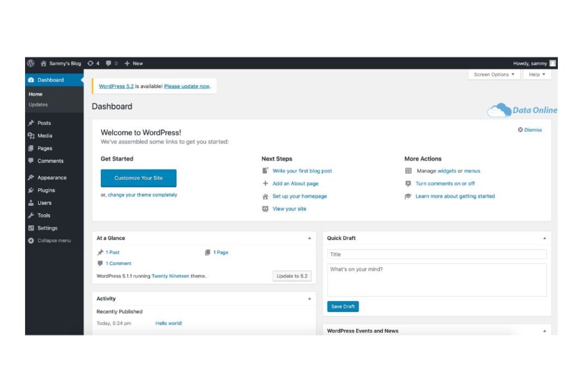Open the comments bubble in admin bar
Screen dimensions: 583x392
click(108, 64)
